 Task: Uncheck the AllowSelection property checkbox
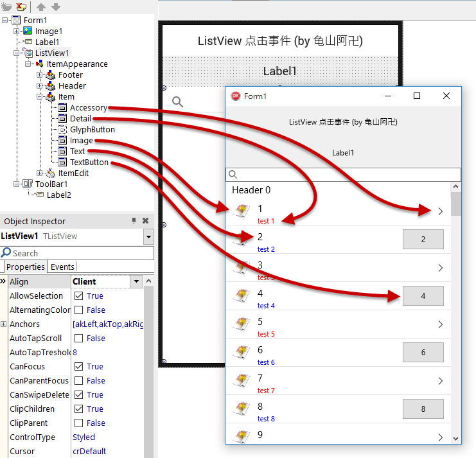click(78, 296)
